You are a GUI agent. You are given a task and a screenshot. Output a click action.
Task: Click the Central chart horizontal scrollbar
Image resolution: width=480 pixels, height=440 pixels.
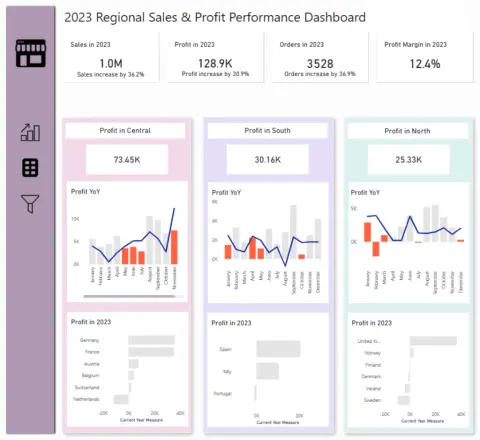click(129, 296)
